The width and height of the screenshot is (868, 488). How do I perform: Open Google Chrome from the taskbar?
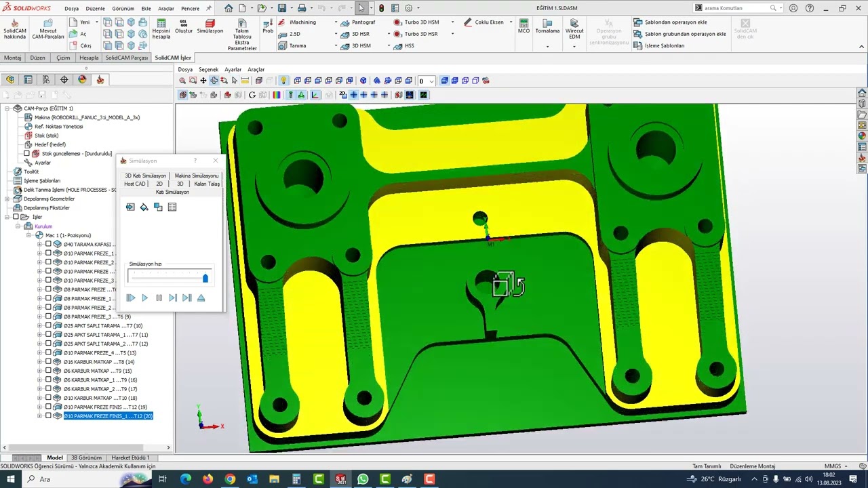(x=230, y=479)
